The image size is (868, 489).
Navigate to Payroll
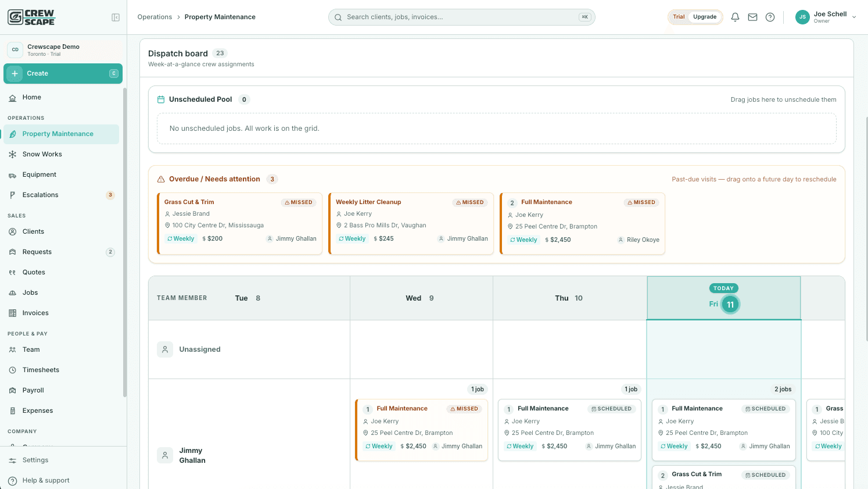point(62,391)
